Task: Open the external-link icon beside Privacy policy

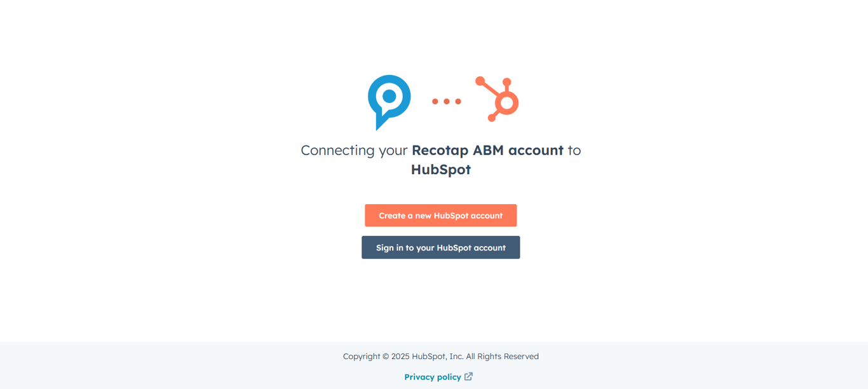Action: [x=468, y=376]
